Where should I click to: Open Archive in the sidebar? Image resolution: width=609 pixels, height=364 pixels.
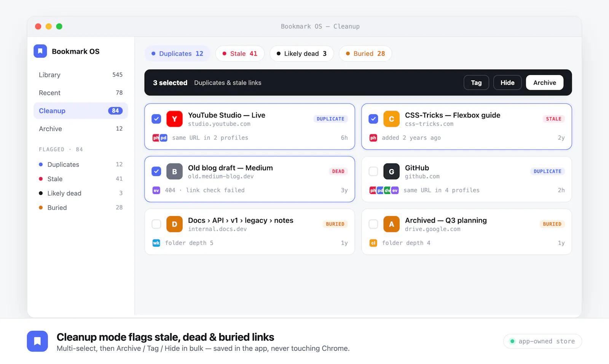[81, 129]
